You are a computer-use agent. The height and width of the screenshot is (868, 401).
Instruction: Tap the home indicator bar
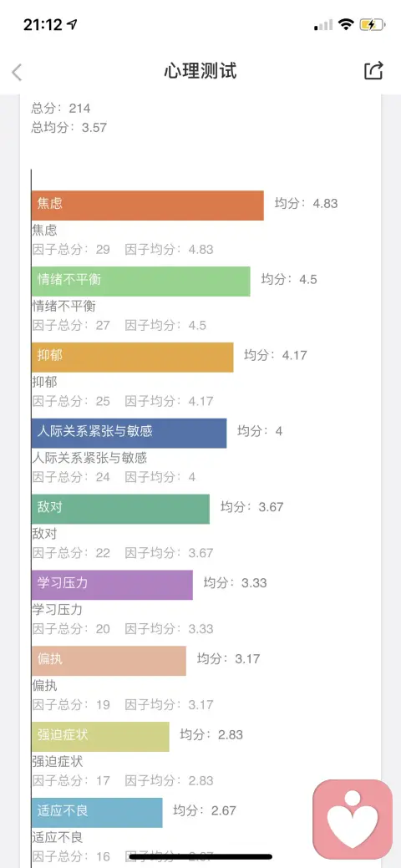[200, 856]
